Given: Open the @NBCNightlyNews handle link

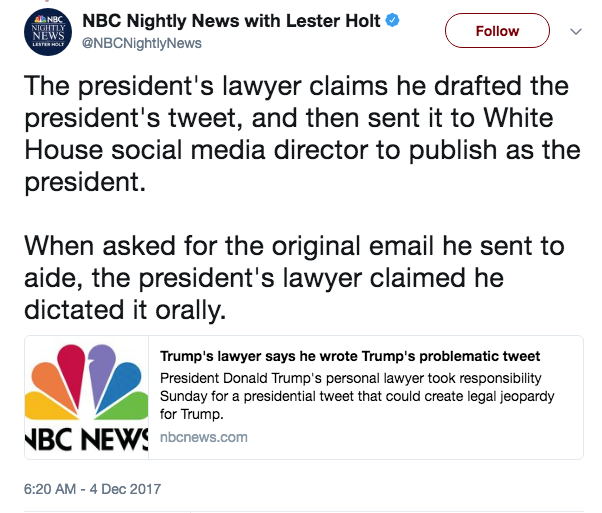Looking at the screenshot, I should click(x=142, y=43).
